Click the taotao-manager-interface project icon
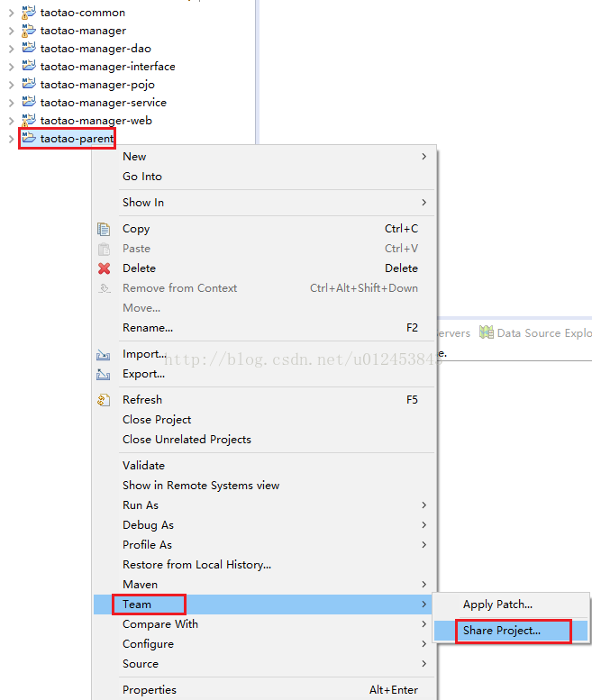 pyautogui.click(x=29, y=66)
